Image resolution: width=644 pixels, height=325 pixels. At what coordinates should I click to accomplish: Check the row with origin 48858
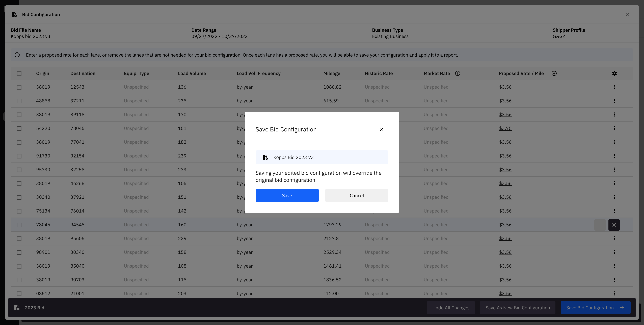click(x=19, y=101)
